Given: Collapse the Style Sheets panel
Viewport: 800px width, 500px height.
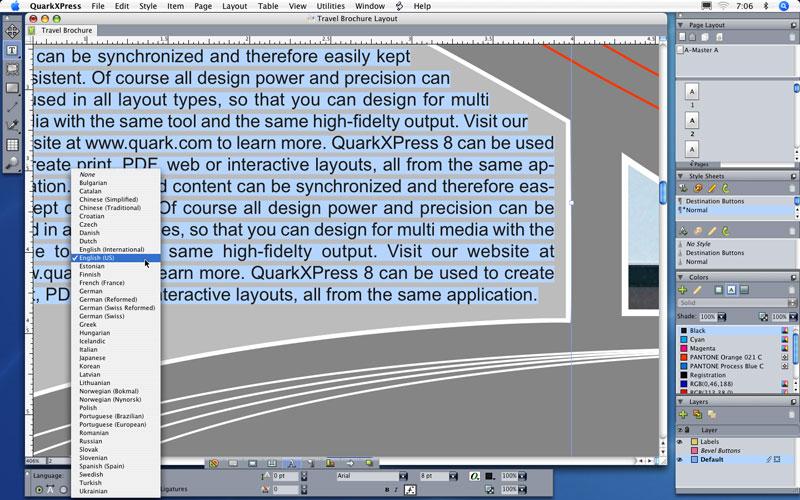Looking at the screenshot, I should (x=681, y=176).
